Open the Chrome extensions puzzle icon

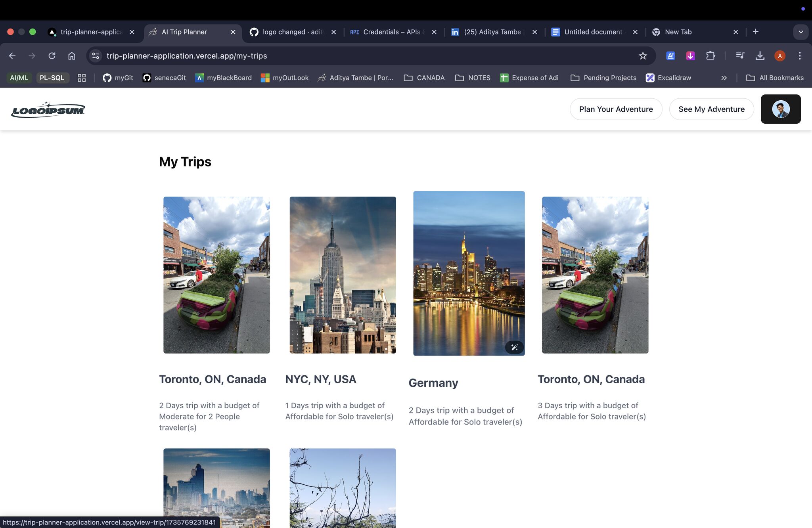click(710, 56)
